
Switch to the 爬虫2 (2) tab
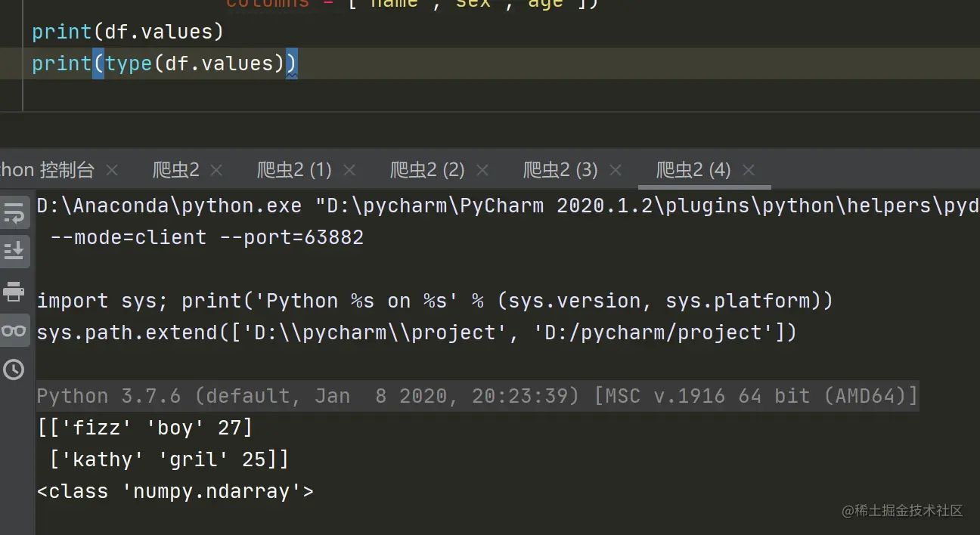pyautogui.click(x=427, y=170)
